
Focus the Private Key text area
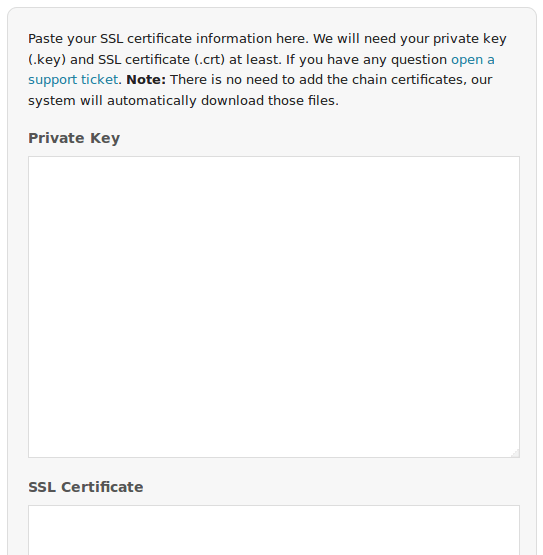point(274,307)
